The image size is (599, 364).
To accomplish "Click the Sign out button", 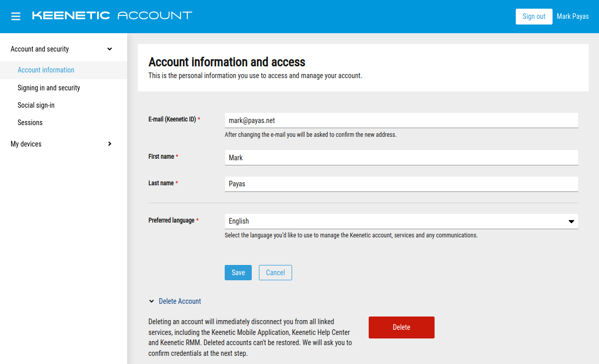I will 534,16.
